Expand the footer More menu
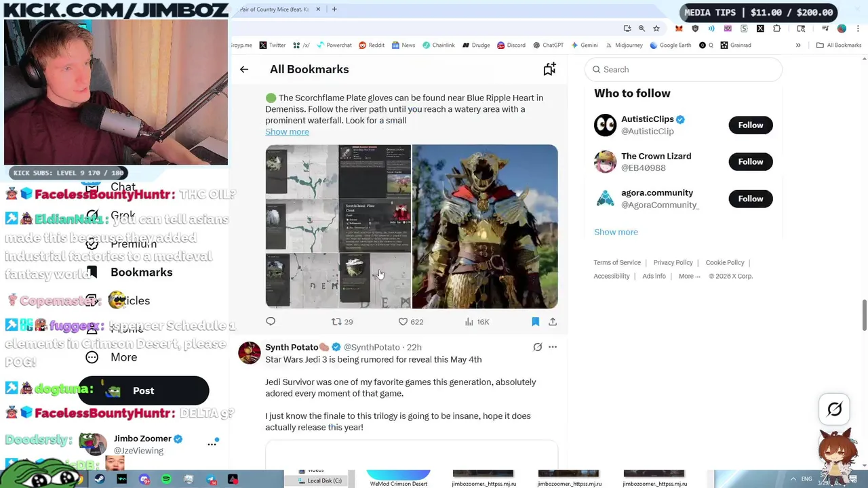The width and height of the screenshot is (868, 488). point(689,276)
